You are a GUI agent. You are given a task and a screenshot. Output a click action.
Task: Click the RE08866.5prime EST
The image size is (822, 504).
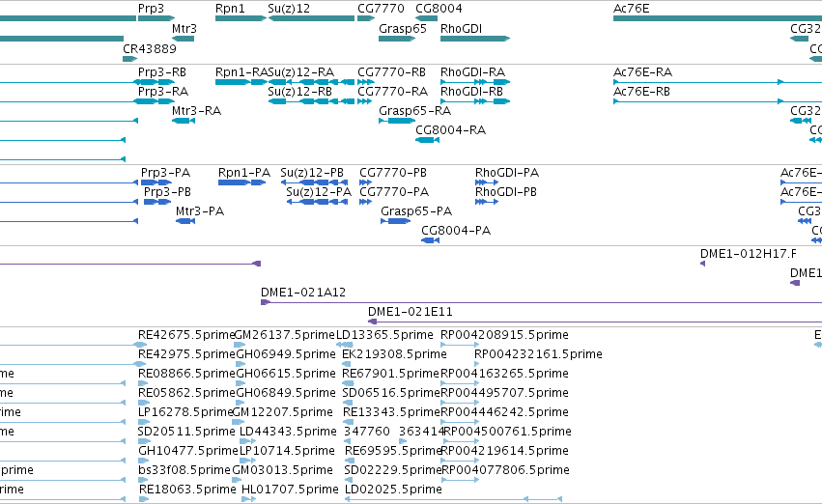144,383
